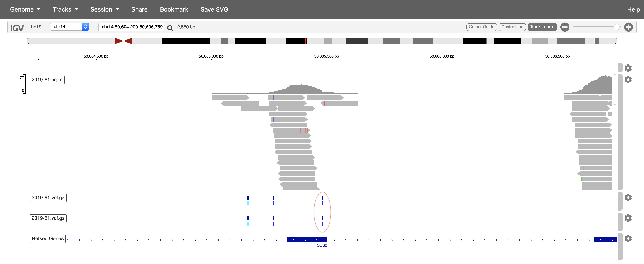Screen dimensions: 644x264
Task: Disable Track Labels
Action: [x=542, y=27]
